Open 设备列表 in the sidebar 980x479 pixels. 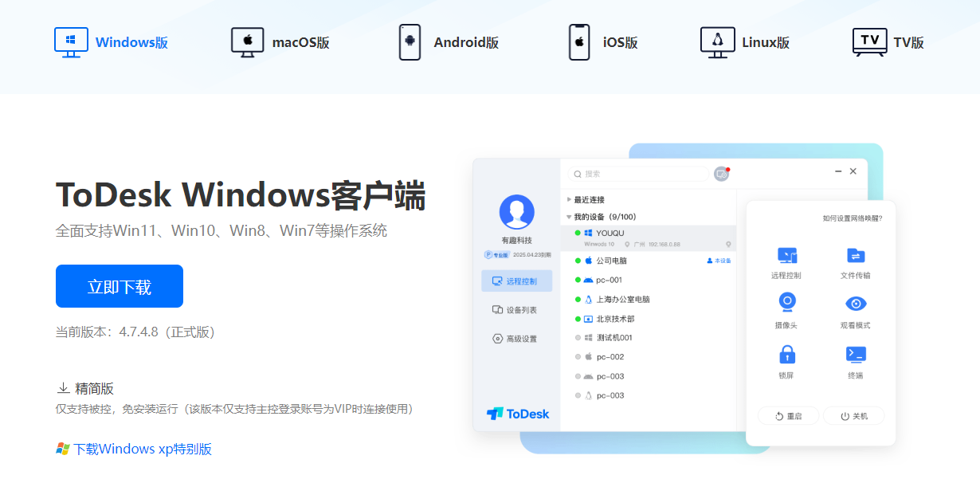point(516,310)
